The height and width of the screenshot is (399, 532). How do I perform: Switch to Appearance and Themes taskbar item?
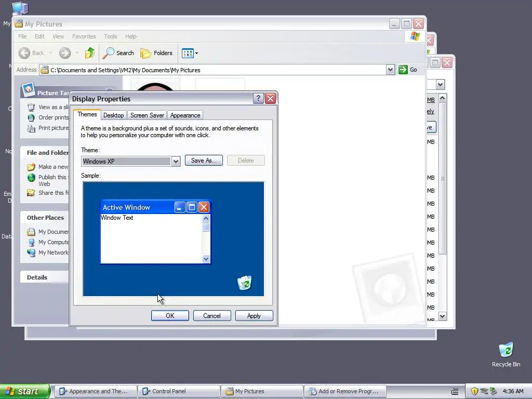coord(96,391)
